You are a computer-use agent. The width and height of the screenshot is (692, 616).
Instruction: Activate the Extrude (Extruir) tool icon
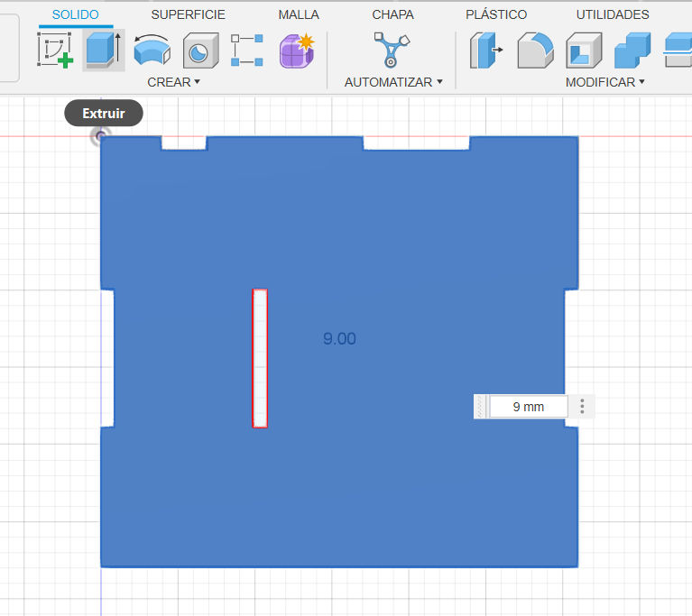[x=104, y=50]
